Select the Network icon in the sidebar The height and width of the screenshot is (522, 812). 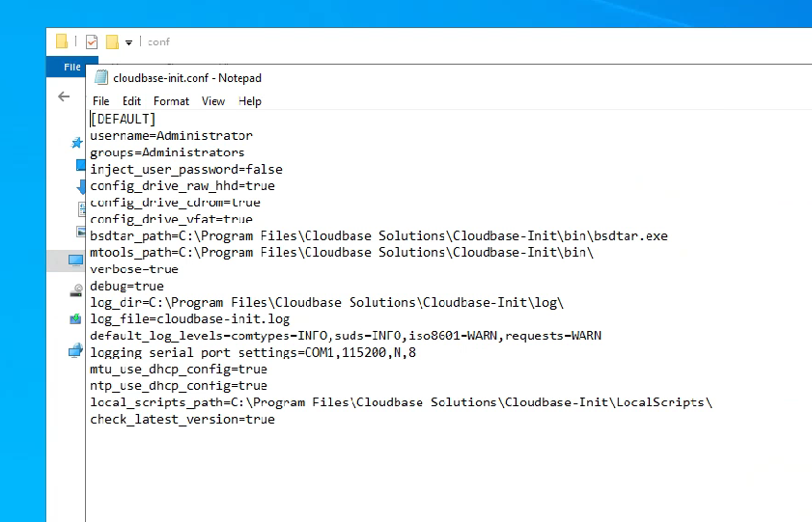76,350
